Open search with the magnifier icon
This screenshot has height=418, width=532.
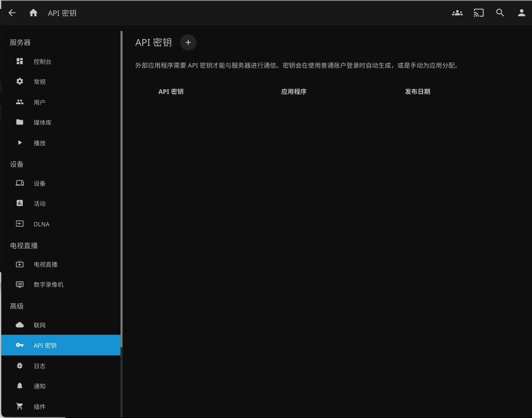[500, 13]
